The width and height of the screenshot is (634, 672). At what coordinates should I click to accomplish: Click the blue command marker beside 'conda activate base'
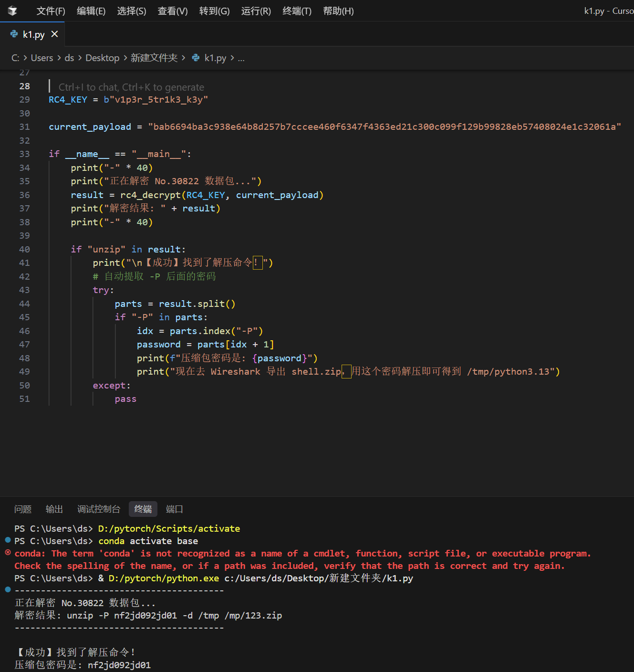[x=8, y=540]
